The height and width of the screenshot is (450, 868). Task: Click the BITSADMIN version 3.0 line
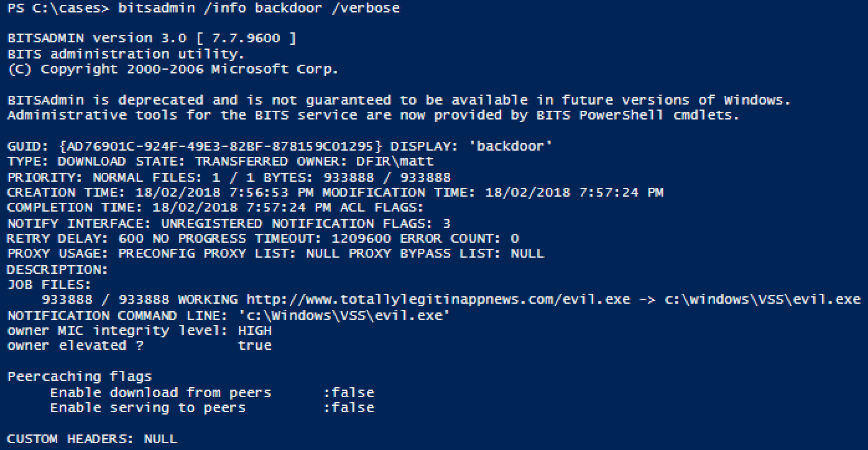(x=152, y=39)
